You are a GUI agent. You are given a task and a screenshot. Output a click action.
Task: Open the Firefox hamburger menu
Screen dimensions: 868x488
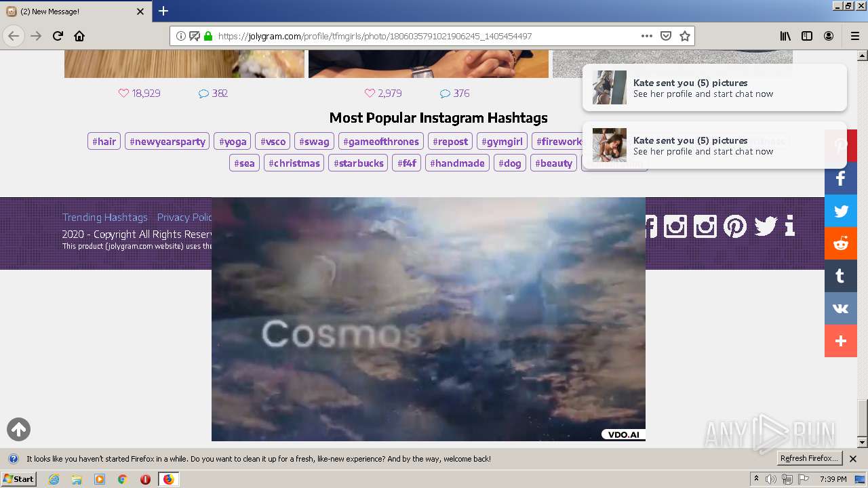[854, 36]
